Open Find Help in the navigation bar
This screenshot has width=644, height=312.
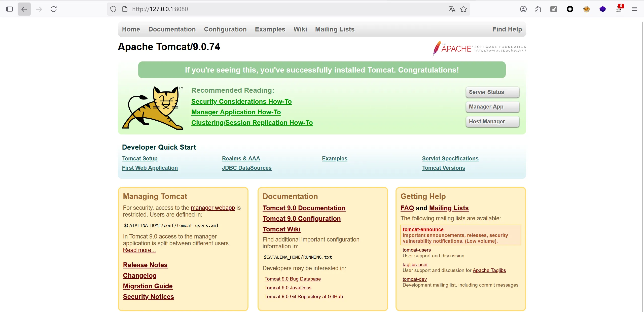[x=507, y=29]
